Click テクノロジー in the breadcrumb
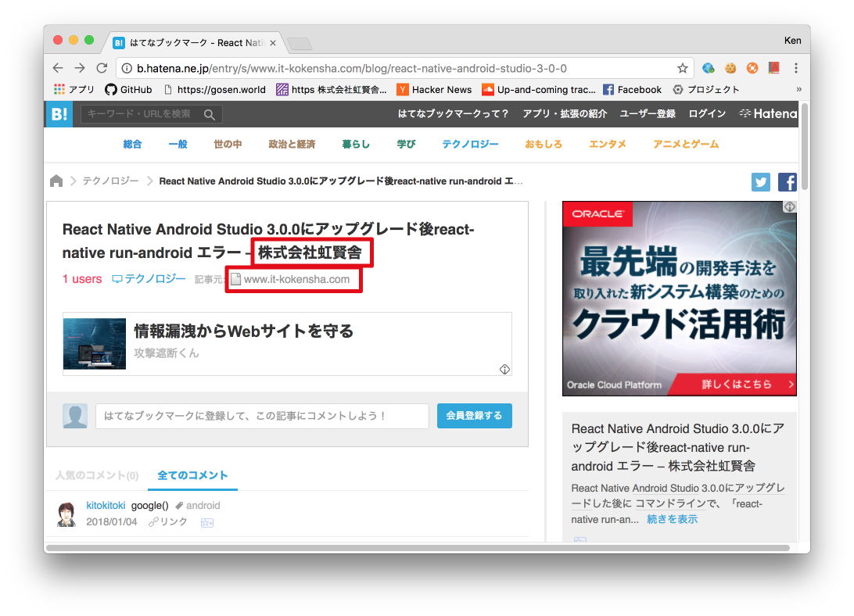This screenshot has width=854, height=616. tap(110, 181)
